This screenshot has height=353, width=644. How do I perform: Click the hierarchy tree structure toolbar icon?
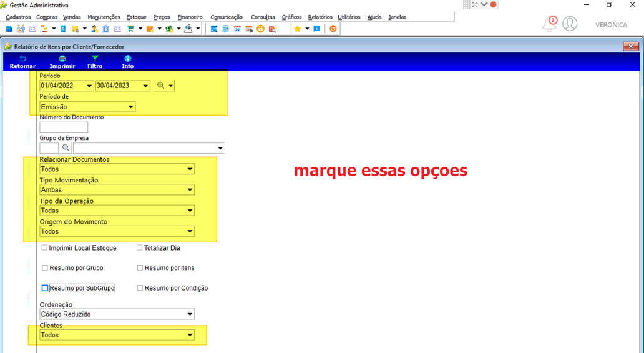[44, 29]
